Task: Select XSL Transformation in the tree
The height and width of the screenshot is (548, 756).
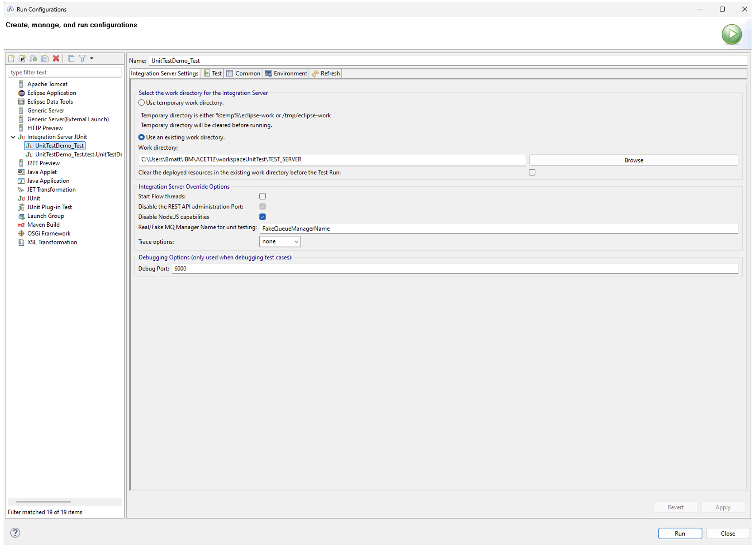Action: pyautogui.click(x=48, y=243)
